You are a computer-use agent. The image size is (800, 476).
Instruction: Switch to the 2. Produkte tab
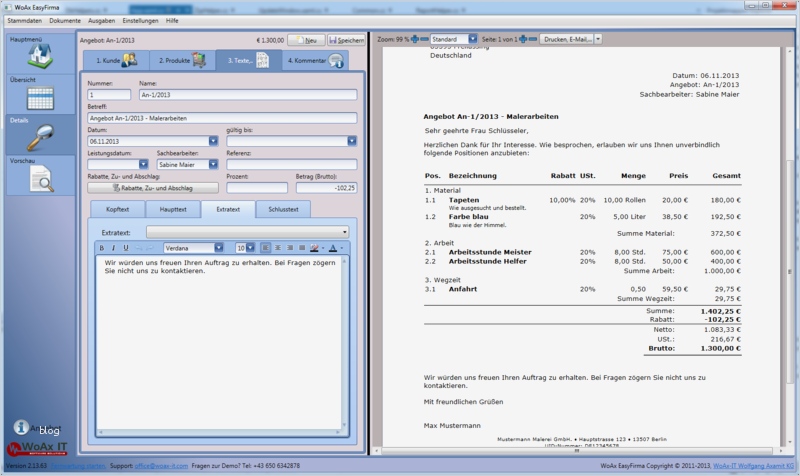click(181, 61)
